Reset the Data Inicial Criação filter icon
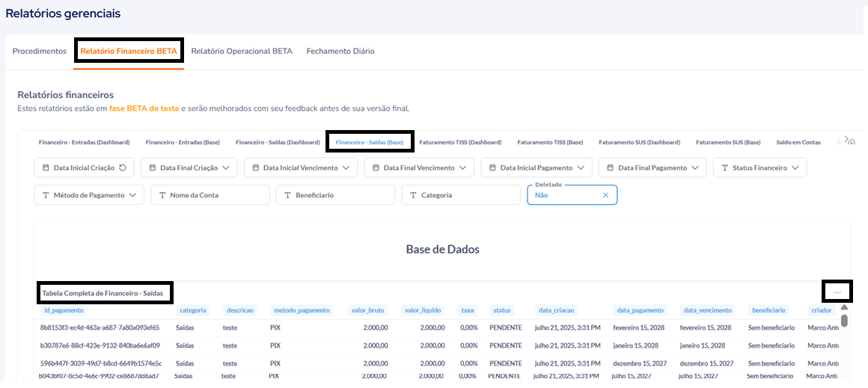Viewport: 868px width, 388px height. coord(123,168)
